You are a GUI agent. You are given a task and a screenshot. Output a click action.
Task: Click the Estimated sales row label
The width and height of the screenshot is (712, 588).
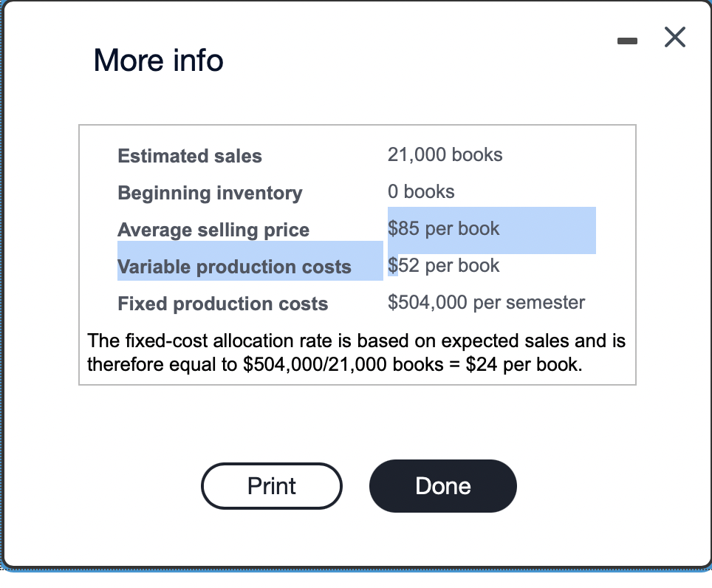[189, 156]
